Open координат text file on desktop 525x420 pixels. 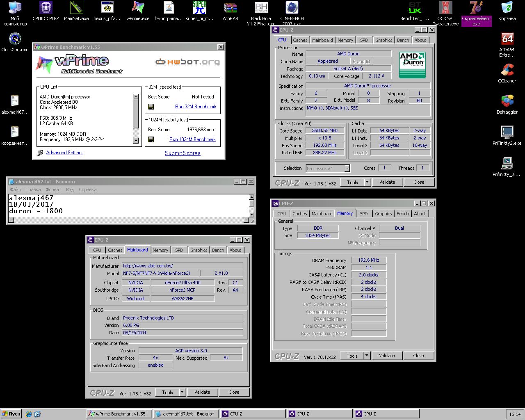(15, 136)
